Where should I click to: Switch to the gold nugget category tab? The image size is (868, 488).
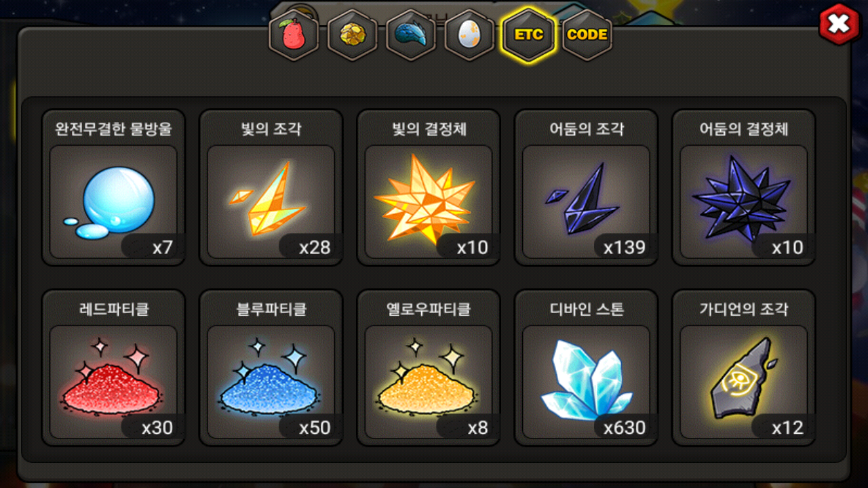353,35
